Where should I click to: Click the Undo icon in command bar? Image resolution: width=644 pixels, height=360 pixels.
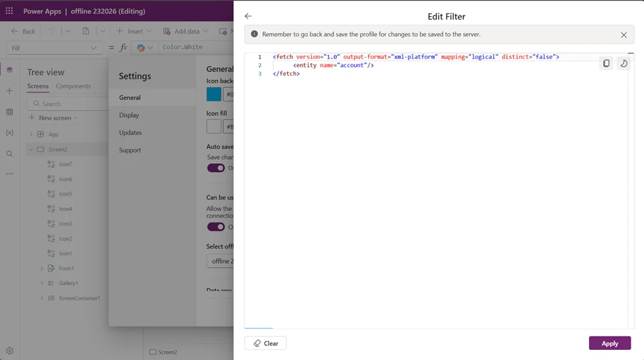click(52, 32)
